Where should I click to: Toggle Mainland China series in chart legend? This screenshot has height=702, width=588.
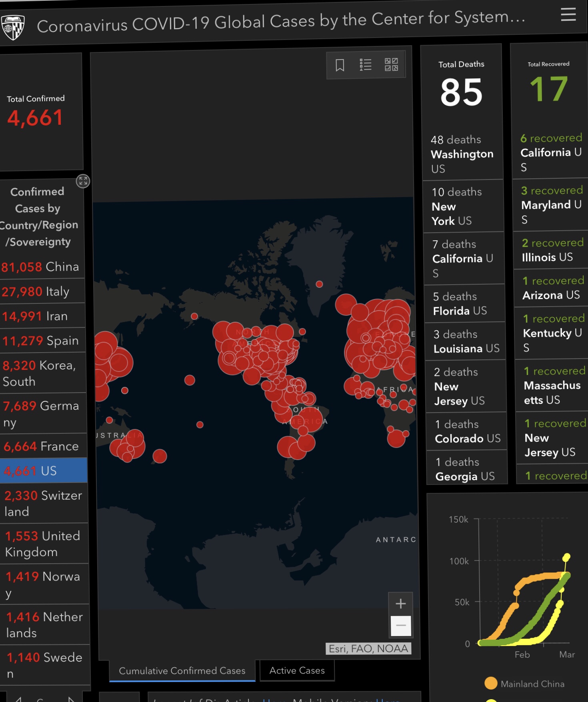click(524, 684)
